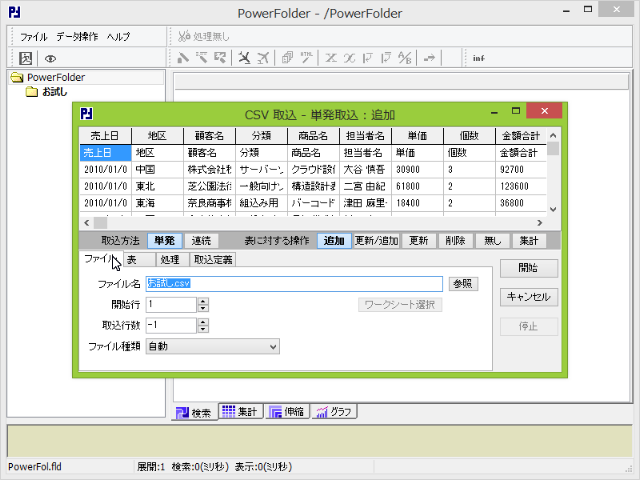Screen dimensions: 640x480
Task: Click the inf info icon
Action: (479, 58)
